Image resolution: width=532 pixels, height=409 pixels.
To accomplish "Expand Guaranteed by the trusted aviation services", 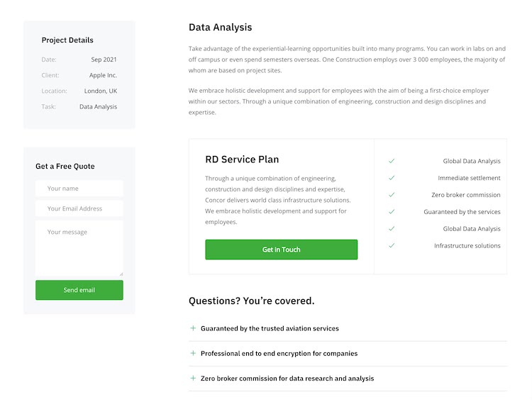I will tap(270, 329).
